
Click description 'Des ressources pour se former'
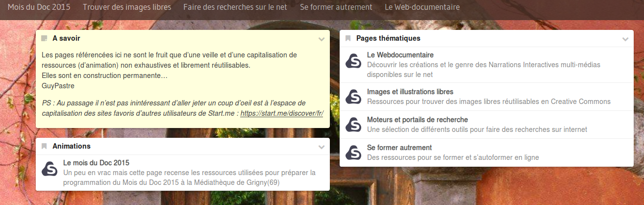(x=453, y=157)
